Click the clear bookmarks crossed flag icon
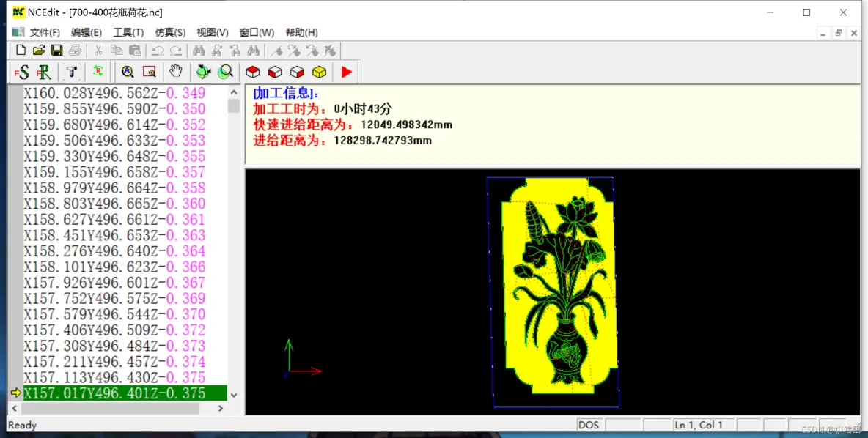 [x=331, y=51]
